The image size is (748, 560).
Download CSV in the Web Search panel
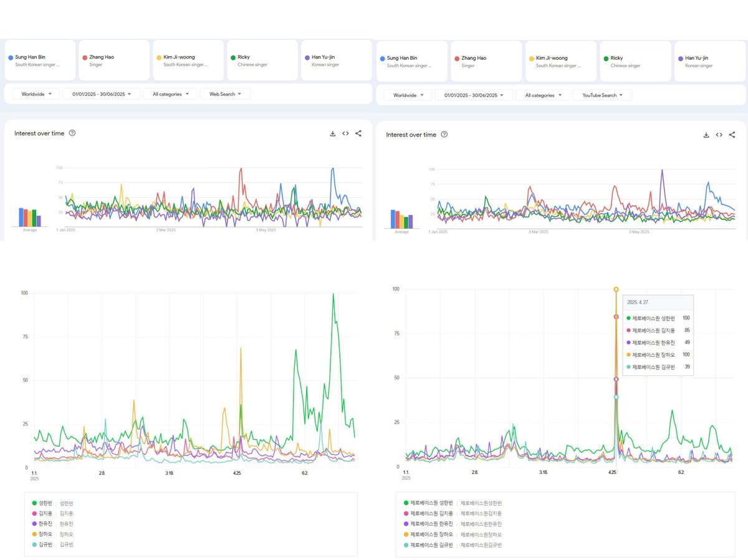(x=332, y=133)
